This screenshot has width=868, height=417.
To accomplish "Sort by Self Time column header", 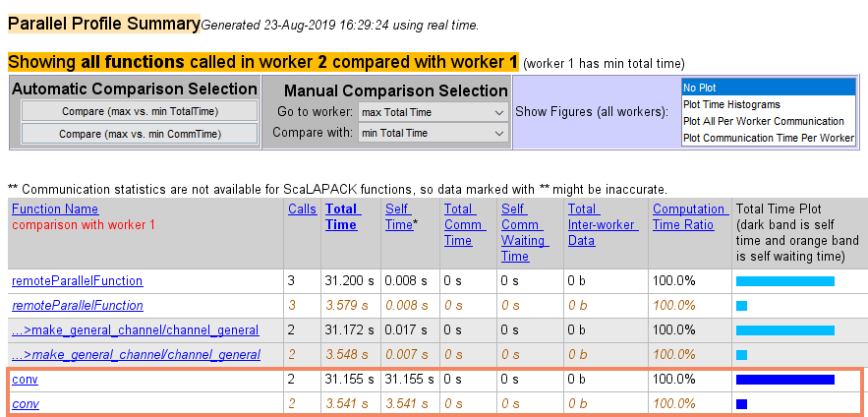I will 399,217.
